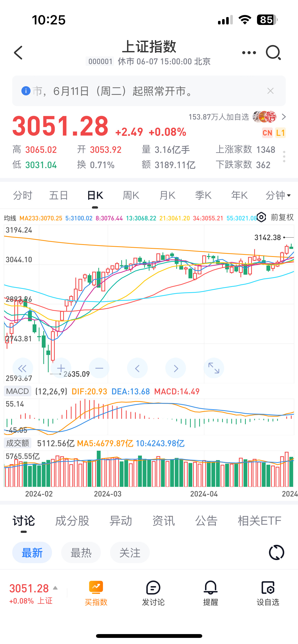Viewport: 298px width, 644px height.
Task: Open the search magnifier icon
Action: [273, 53]
